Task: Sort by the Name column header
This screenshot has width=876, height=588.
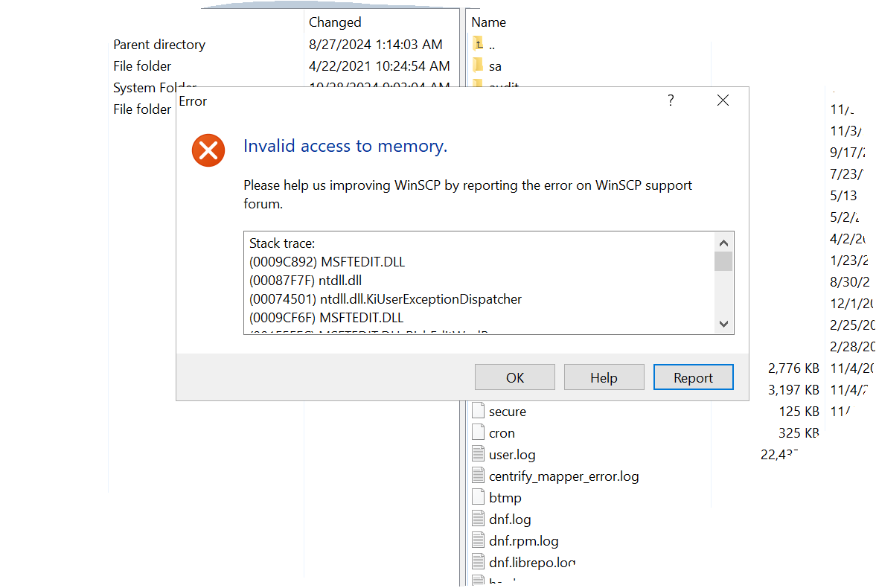Action: (489, 22)
